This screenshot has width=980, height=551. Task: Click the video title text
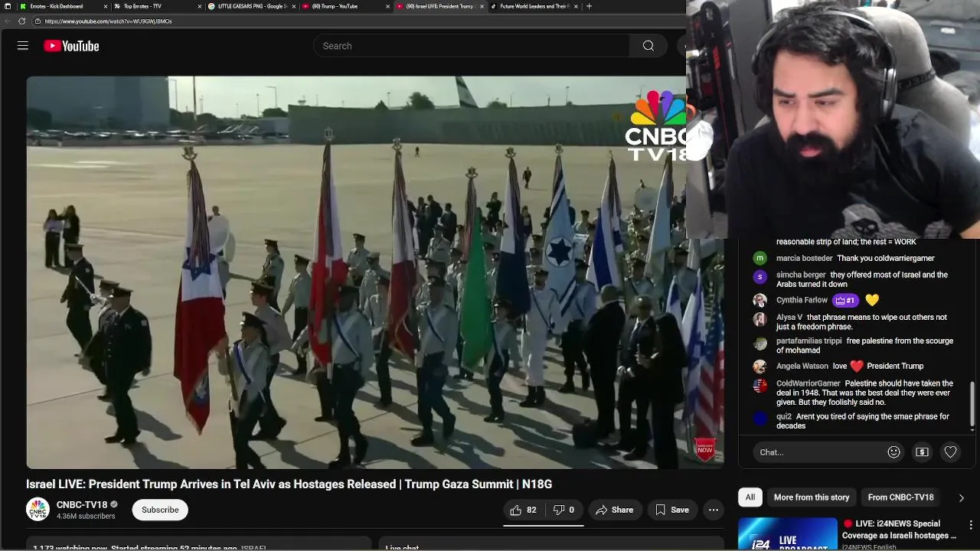tap(289, 484)
